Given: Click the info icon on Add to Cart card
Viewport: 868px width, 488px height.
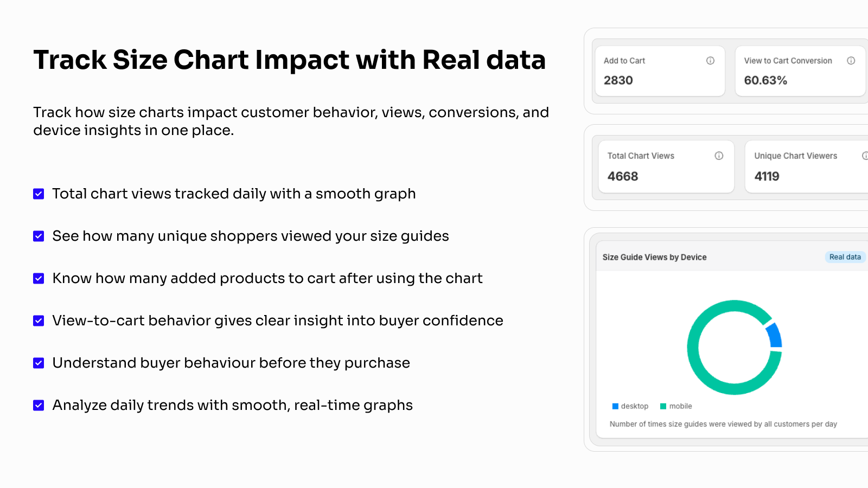Looking at the screenshot, I should coord(710,61).
